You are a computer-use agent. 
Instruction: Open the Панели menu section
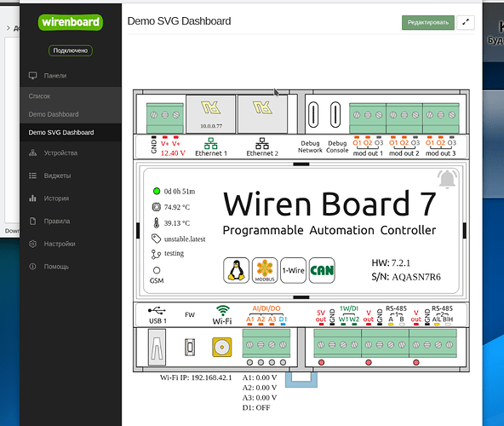[71, 76]
